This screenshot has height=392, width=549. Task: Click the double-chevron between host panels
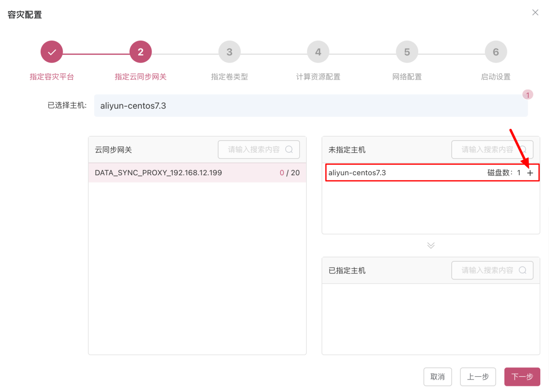(x=430, y=245)
